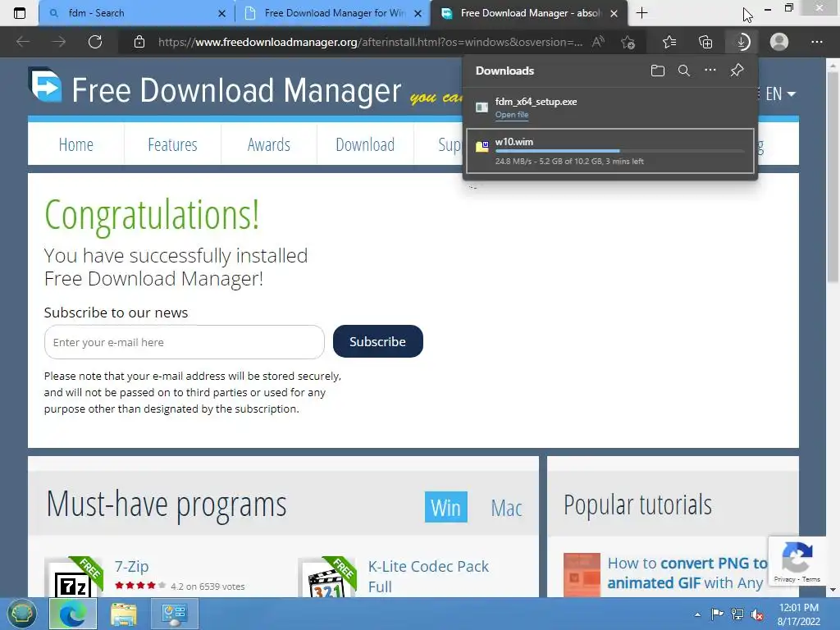The width and height of the screenshot is (840, 630).
Task: Click the Subscribe button
Action: pos(377,341)
